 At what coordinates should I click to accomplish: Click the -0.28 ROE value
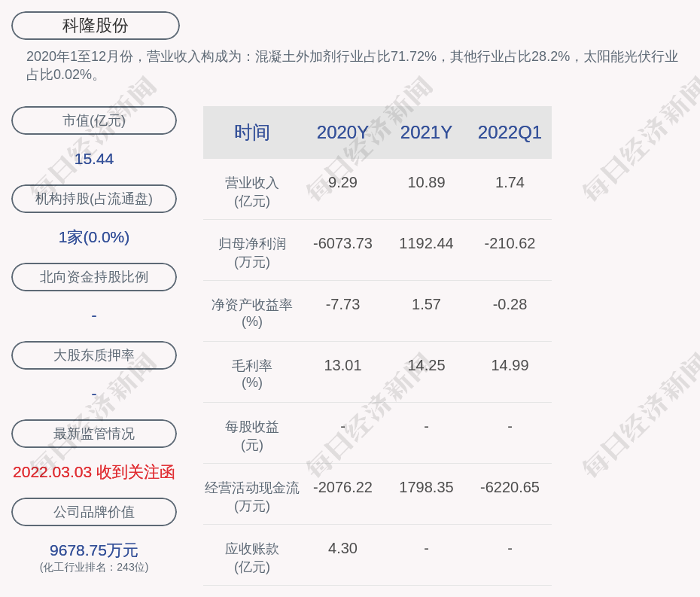coord(510,305)
